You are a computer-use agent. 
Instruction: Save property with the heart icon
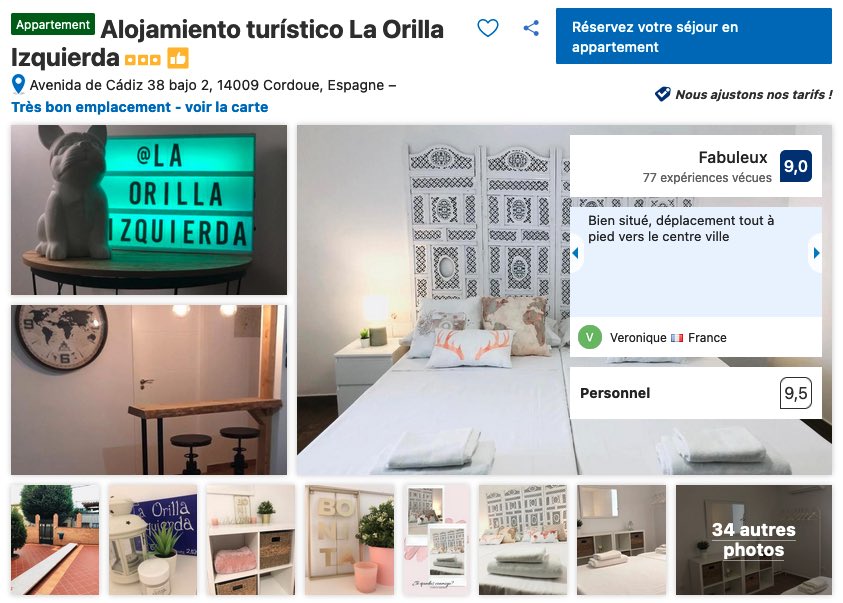pos(488,28)
